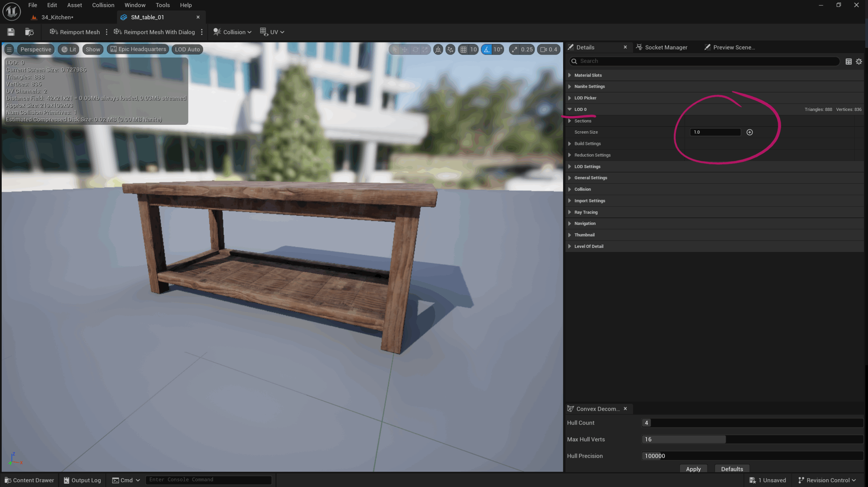Select the translate move gizmo tool
Screen dimensions: 868x487
405,50
